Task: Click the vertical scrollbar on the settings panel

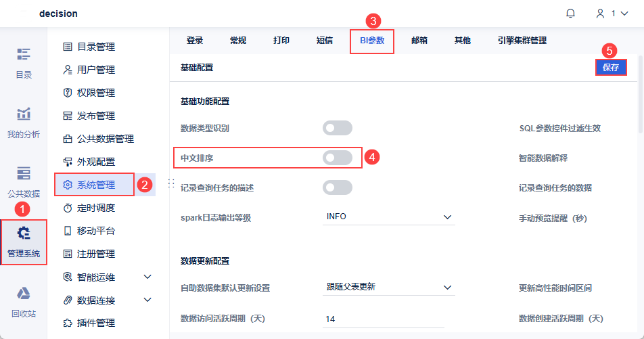Action: pos(639,108)
